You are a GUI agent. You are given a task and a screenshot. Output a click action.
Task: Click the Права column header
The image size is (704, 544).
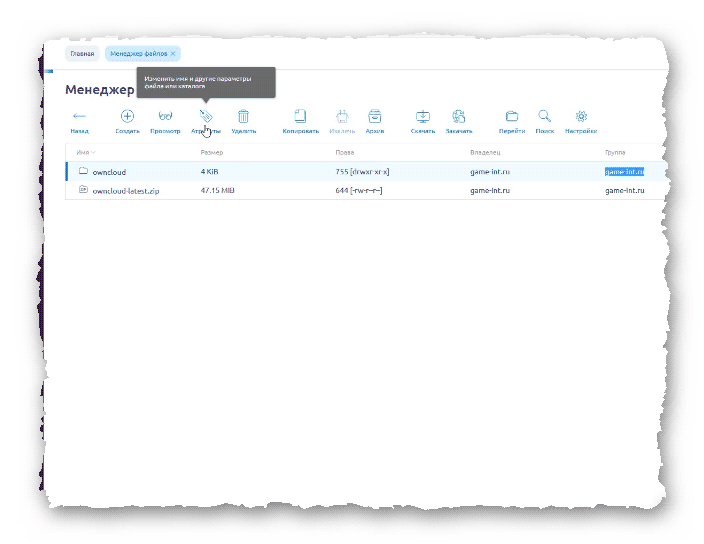(345, 153)
